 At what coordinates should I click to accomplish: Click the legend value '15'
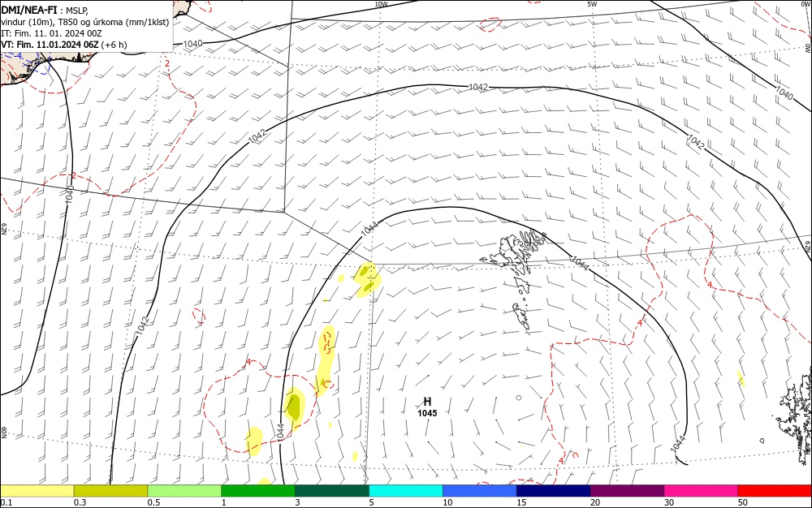521,502
